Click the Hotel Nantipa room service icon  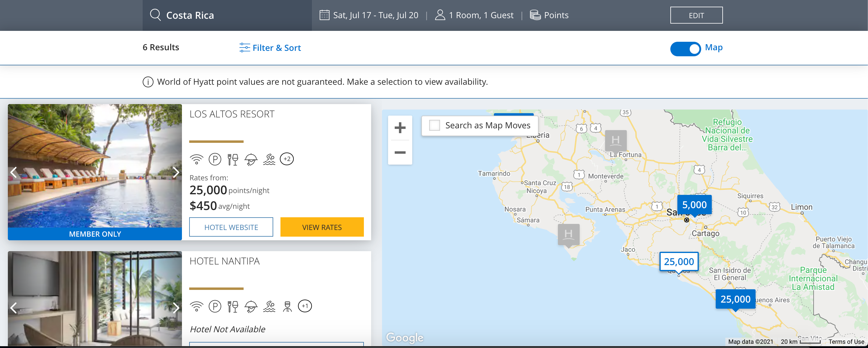(251, 307)
